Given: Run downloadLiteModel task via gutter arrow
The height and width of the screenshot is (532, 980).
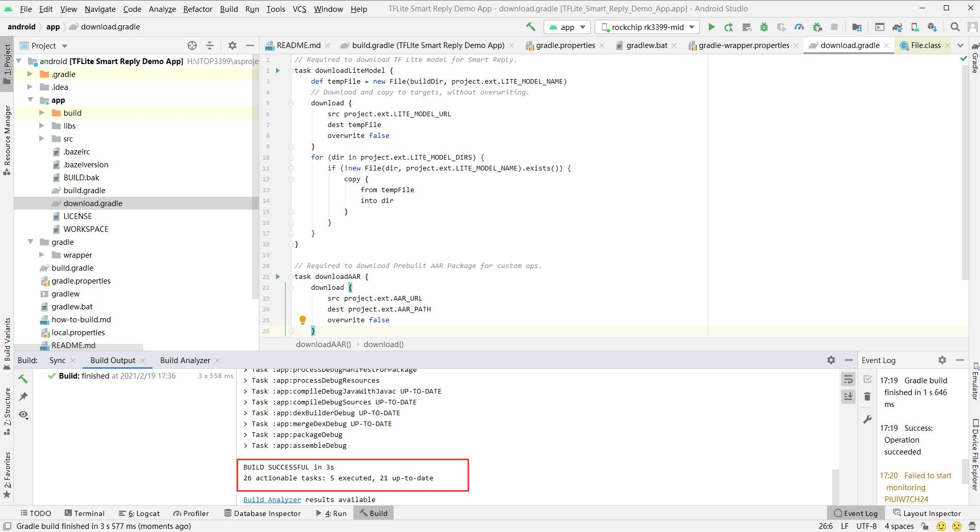Looking at the screenshot, I should tap(278, 70).
